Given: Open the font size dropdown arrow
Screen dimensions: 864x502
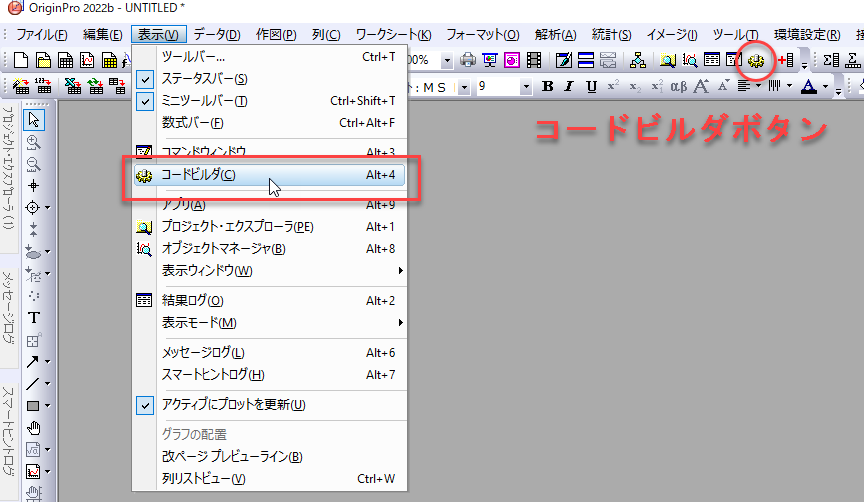Looking at the screenshot, I should [x=526, y=87].
